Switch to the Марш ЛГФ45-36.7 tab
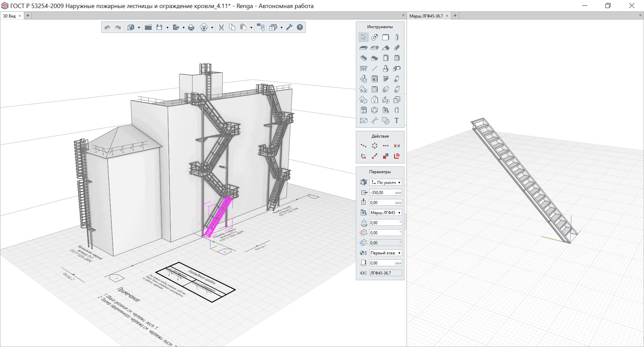Image resolution: width=644 pixels, height=347 pixels. [x=426, y=16]
